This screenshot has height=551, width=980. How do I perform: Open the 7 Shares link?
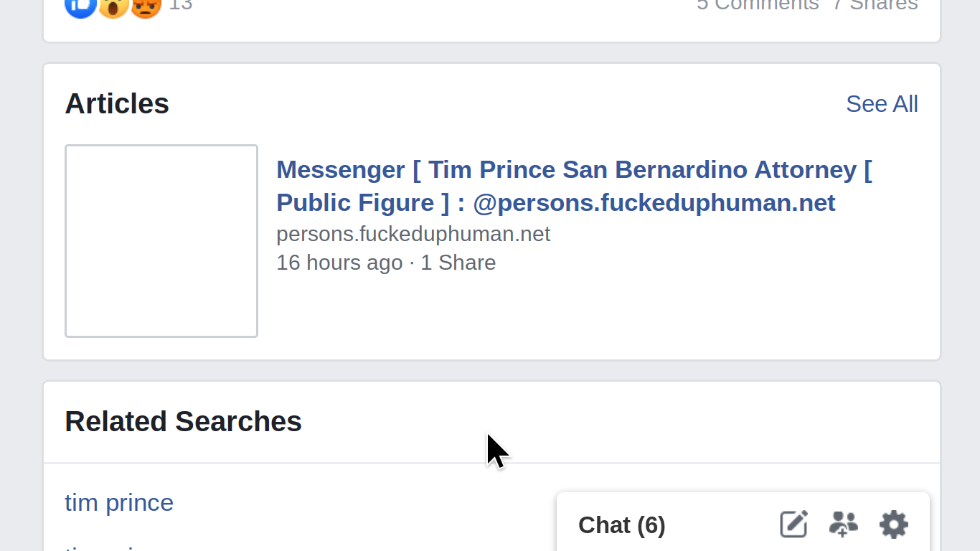[875, 4]
